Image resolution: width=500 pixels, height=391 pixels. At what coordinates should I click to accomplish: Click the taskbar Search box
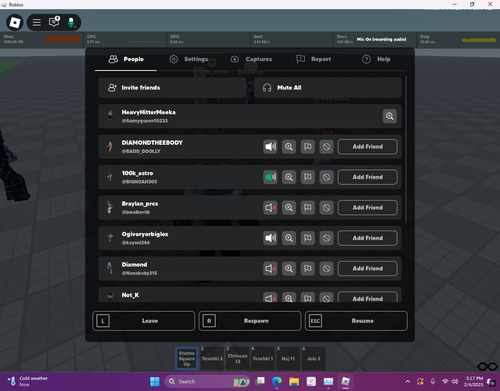pos(207,381)
